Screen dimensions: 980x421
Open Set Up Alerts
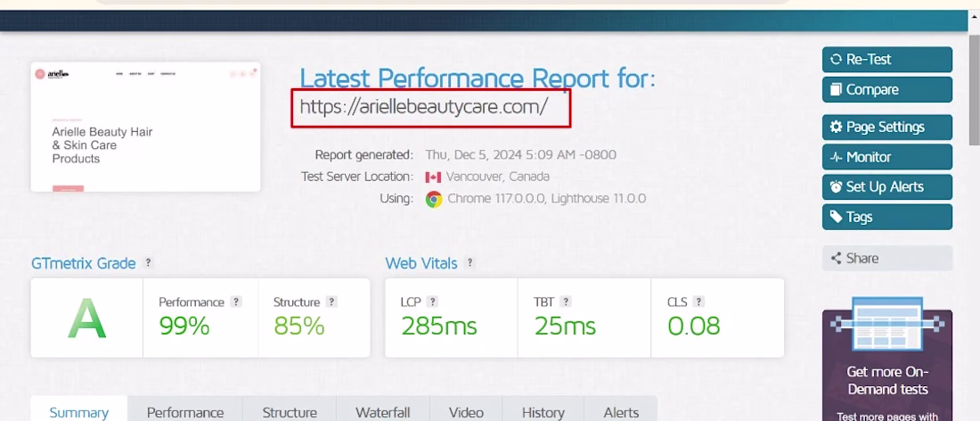tap(886, 187)
